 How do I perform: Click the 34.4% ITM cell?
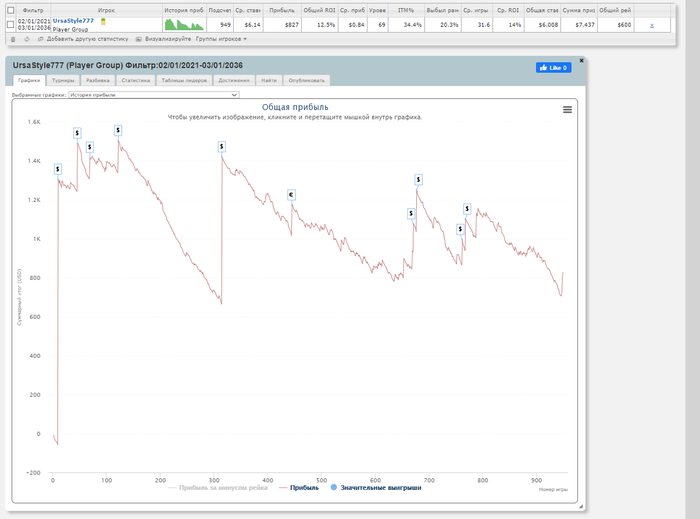[406, 25]
